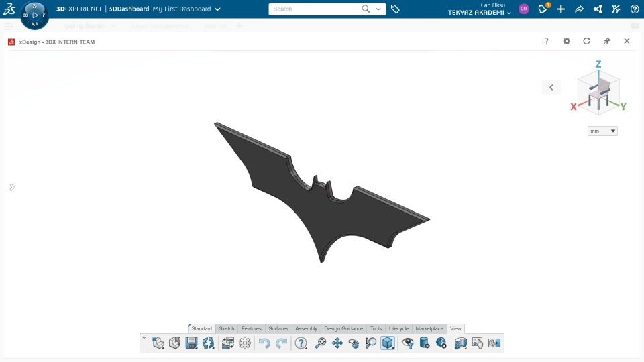Click the last toolbar panel icon
The image size is (644, 362).
coord(494,343)
